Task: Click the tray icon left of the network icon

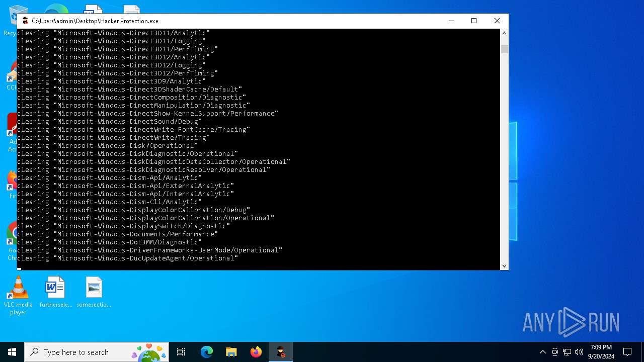Action: (555, 352)
